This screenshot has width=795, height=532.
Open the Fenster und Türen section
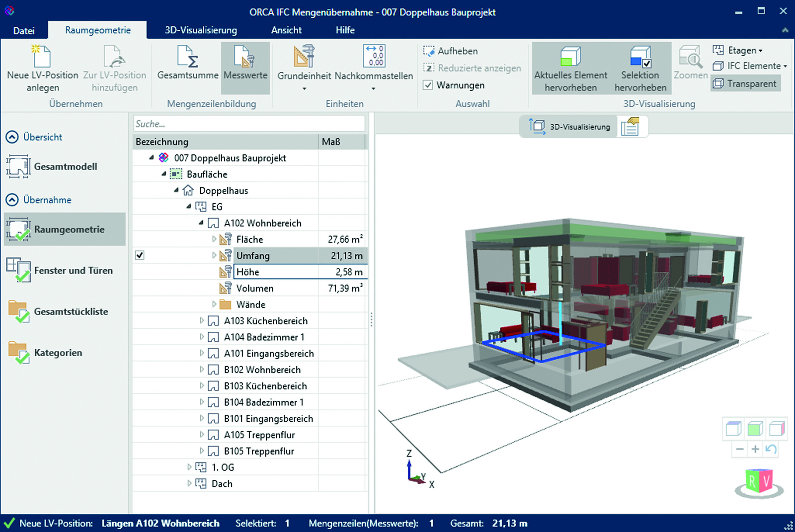point(73,271)
